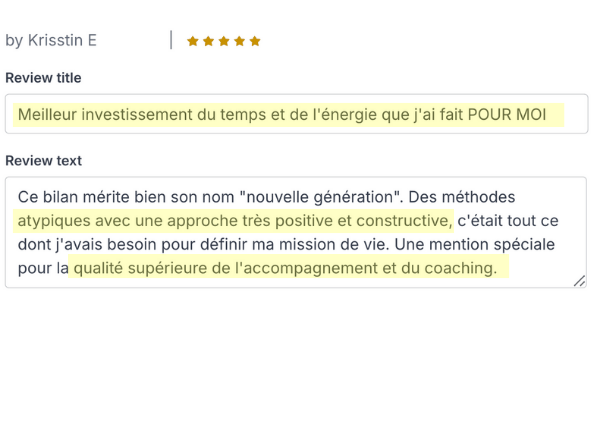This screenshot has width=600, height=423.
Task: Click the fifth rating star
Action: pos(255,41)
